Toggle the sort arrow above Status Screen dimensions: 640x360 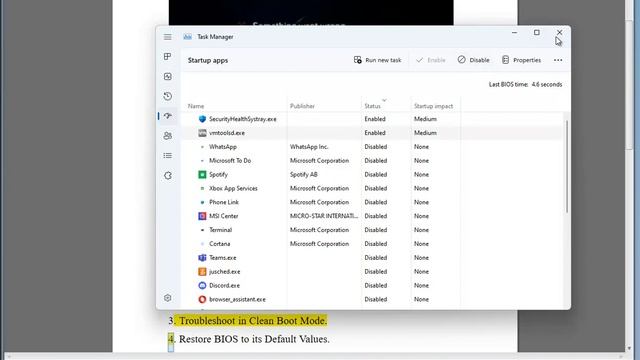(384, 100)
